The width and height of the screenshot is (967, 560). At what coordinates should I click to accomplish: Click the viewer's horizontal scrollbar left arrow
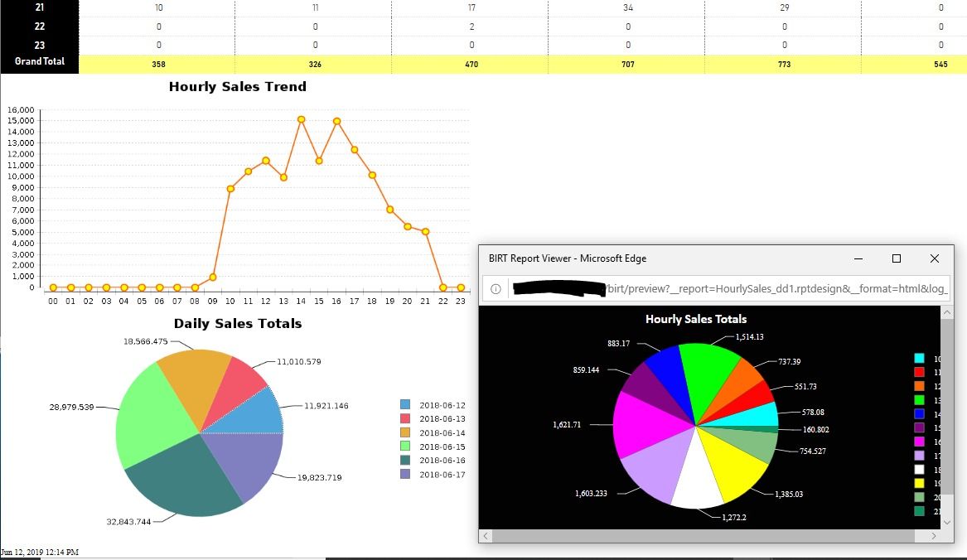point(486,536)
